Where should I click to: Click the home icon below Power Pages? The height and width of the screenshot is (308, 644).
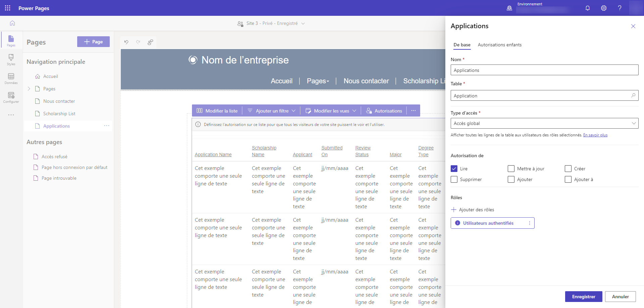click(12, 23)
